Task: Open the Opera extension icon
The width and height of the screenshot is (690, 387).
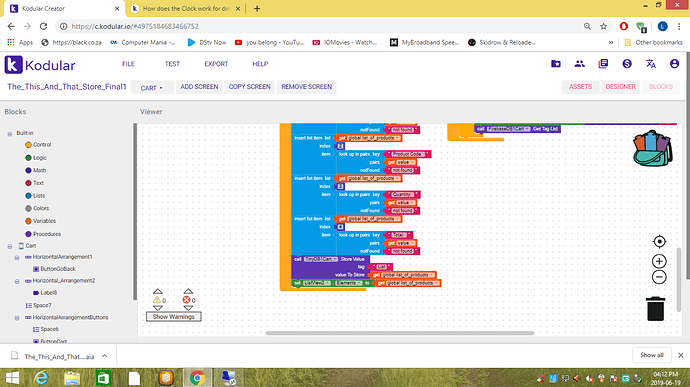Action: tap(624, 26)
